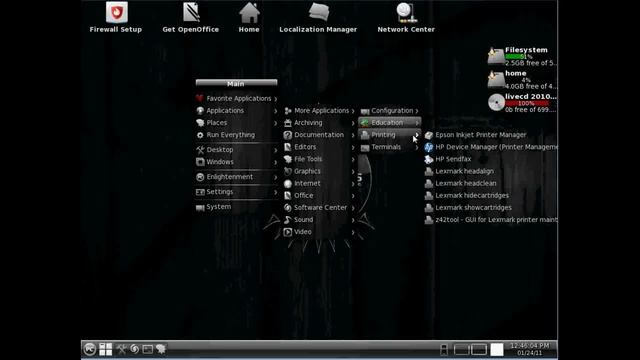Expand the Places submenu arrow
This screenshot has width=640, height=360.
click(276, 123)
